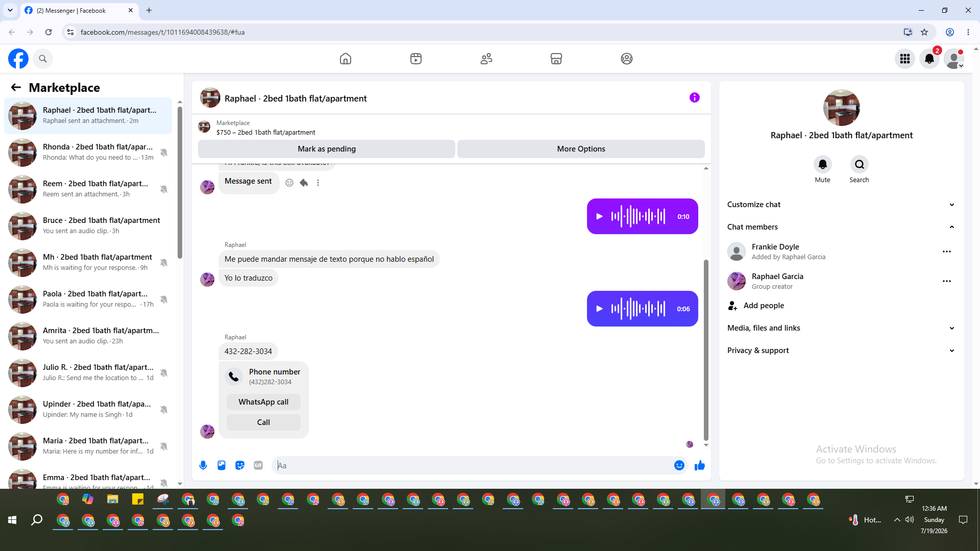Seek within the 0:06 audio waveform
980x551 pixels.
638,309
